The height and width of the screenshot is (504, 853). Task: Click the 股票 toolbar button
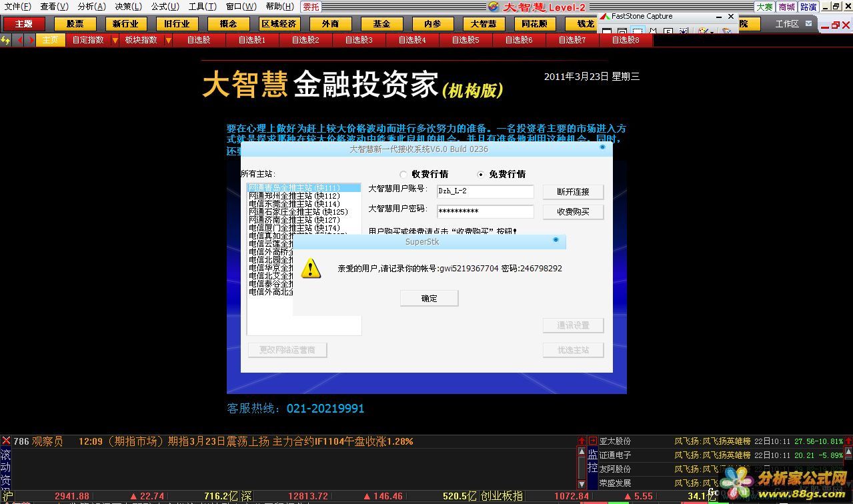(x=75, y=23)
